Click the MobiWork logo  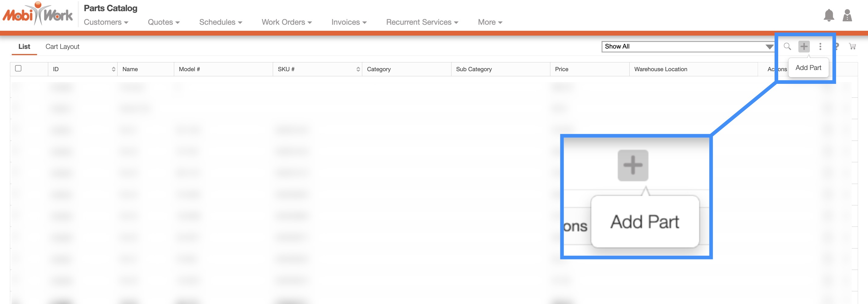pyautogui.click(x=38, y=14)
